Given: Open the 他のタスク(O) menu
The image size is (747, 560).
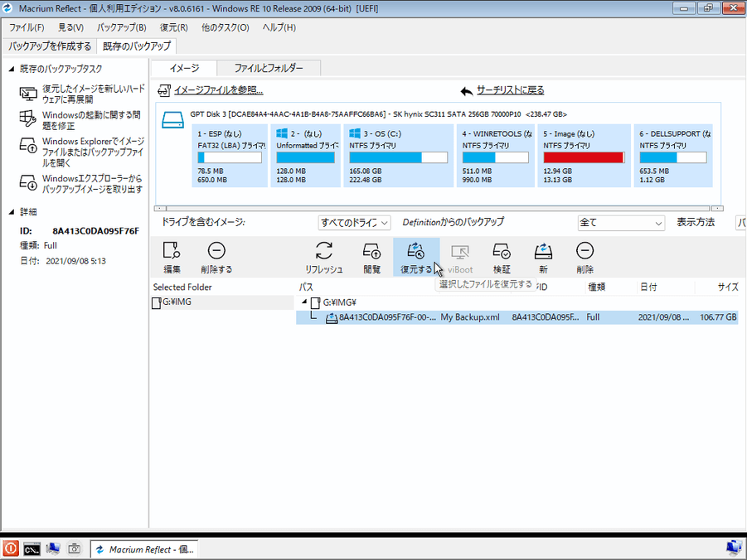Looking at the screenshot, I should click(226, 27).
